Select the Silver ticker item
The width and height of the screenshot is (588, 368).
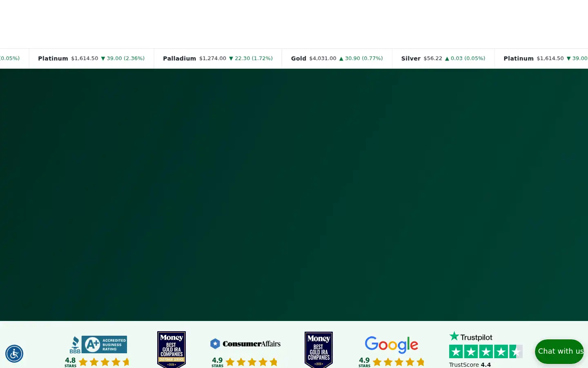point(443,58)
